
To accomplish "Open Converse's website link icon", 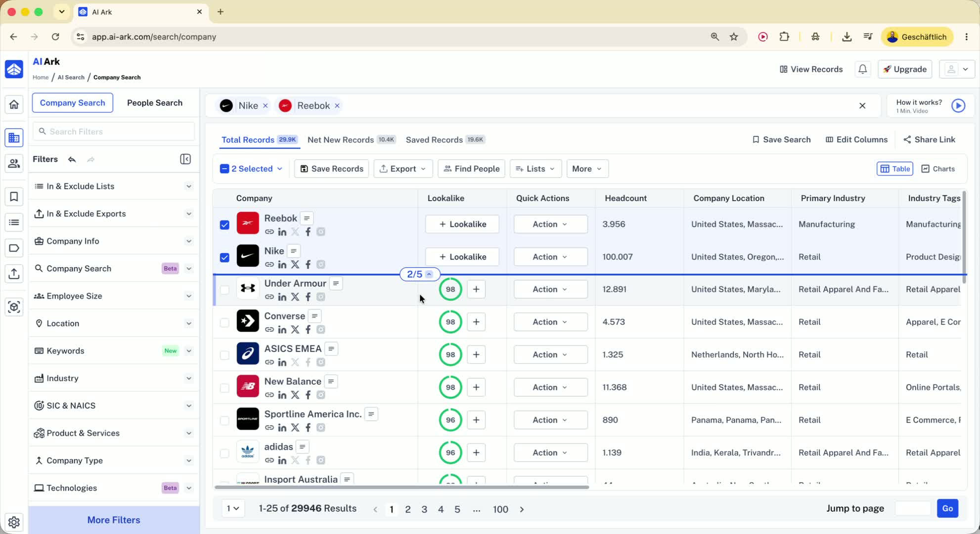I will point(269,330).
